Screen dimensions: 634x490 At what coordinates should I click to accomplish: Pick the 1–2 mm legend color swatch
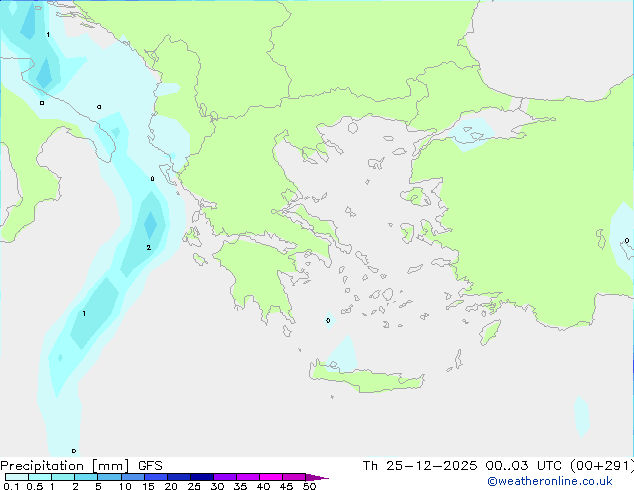click(63, 477)
